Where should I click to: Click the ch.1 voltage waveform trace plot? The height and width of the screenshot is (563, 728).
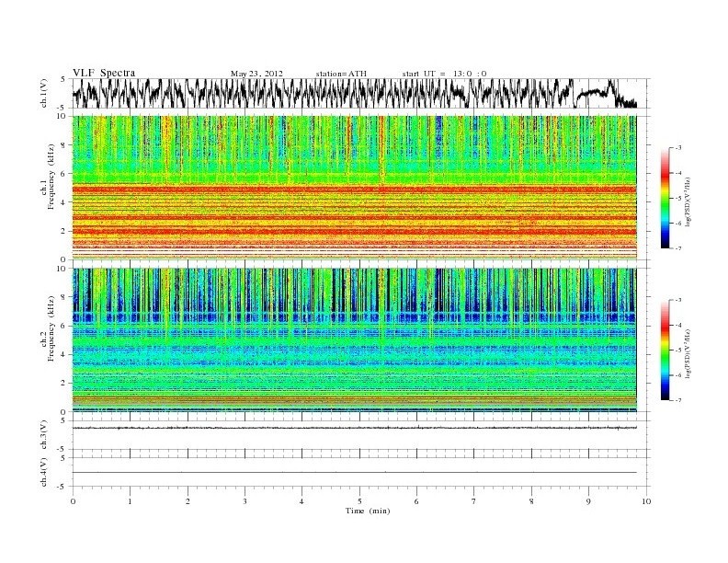pyautogui.click(x=354, y=93)
